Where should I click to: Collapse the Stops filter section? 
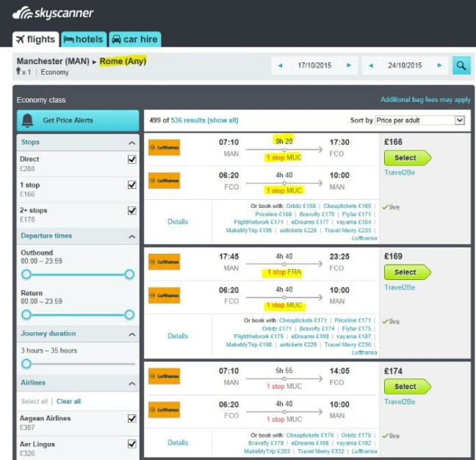click(131, 143)
